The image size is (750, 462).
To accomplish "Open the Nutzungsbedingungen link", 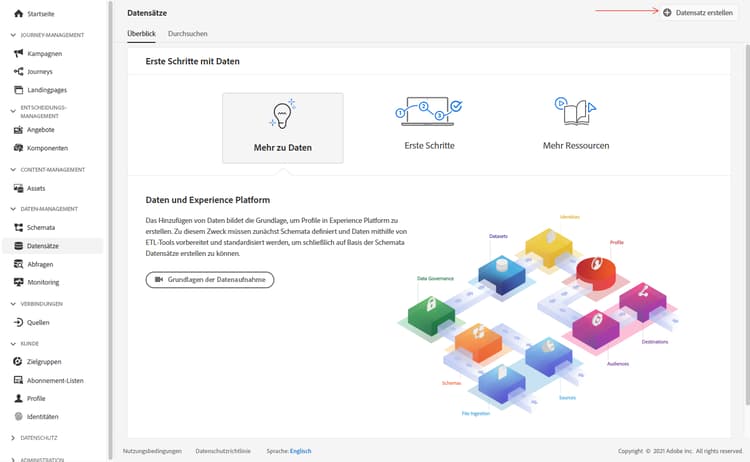I will [x=152, y=451].
